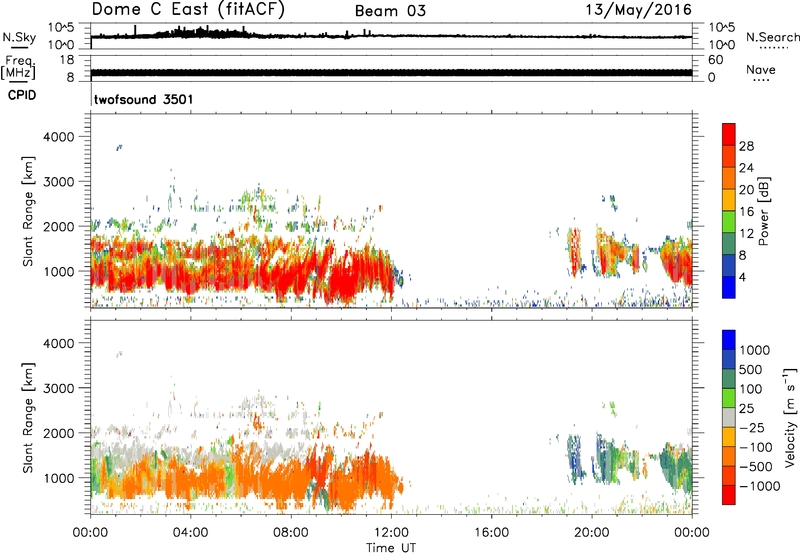Image resolution: width=800 pixels, height=554 pixels.
Task: Click the '20' label on Power scale
Action: point(746,190)
